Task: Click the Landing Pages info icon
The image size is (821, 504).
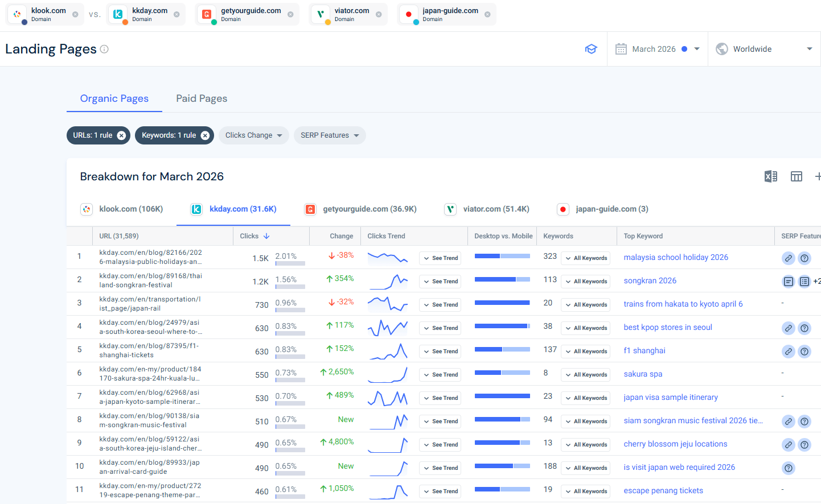Action: coord(104,49)
